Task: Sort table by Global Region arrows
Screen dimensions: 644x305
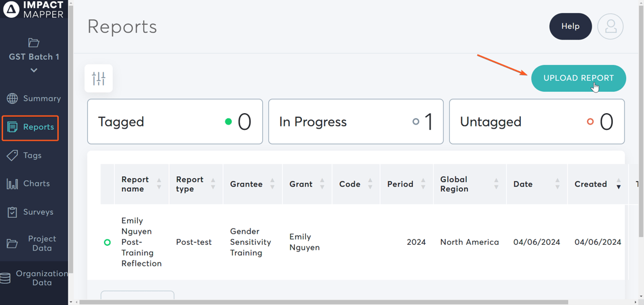Action: click(496, 184)
